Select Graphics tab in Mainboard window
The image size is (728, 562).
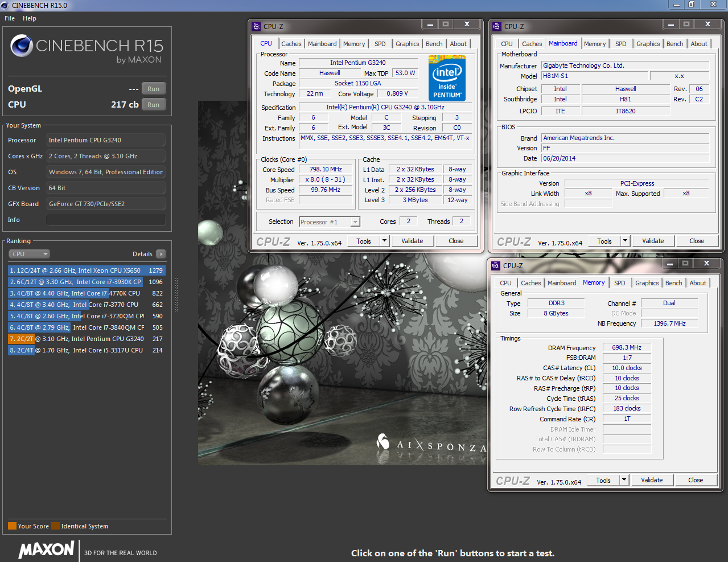[x=648, y=44]
